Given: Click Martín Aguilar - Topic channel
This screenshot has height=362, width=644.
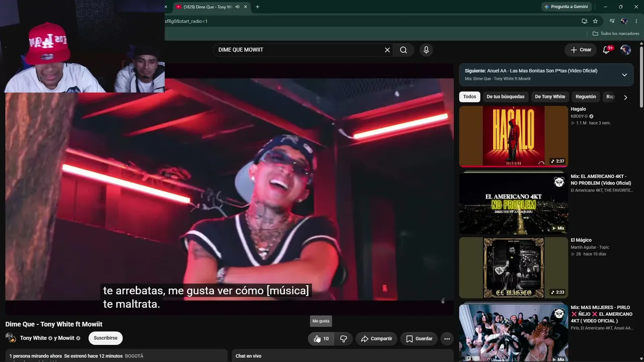Looking at the screenshot, I should pyautogui.click(x=590, y=247).
